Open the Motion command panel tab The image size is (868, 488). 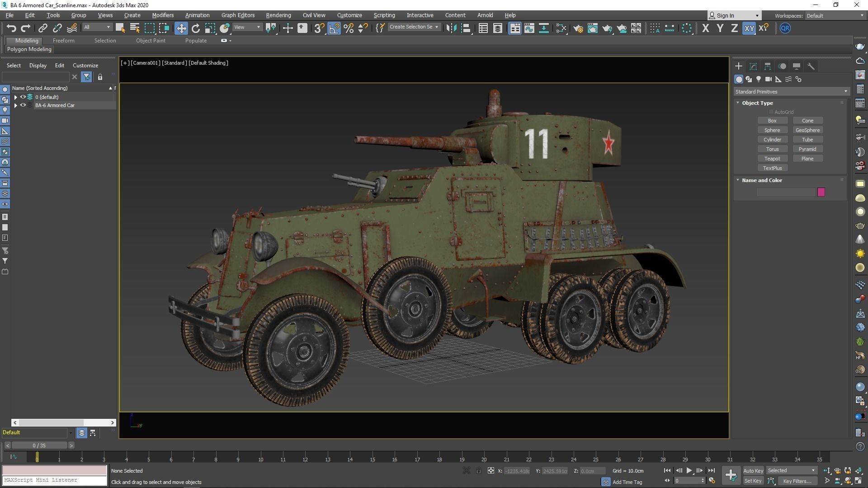[782, 66]
